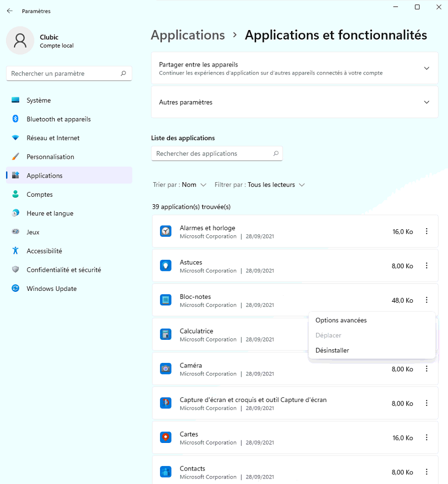The width and height of the screenshot is (448, 484).
Task: Click the search icon in Rechercher des applications
Action: coord(275,154)
